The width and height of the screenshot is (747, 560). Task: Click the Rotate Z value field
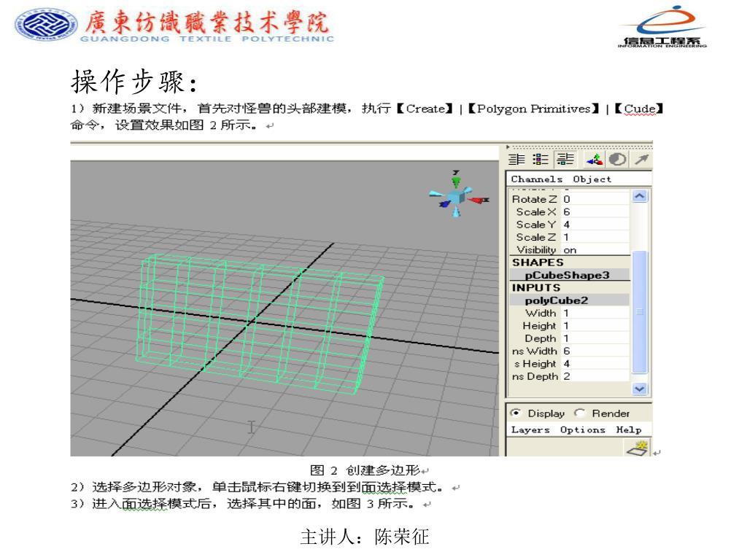click(x=595, y=199)
